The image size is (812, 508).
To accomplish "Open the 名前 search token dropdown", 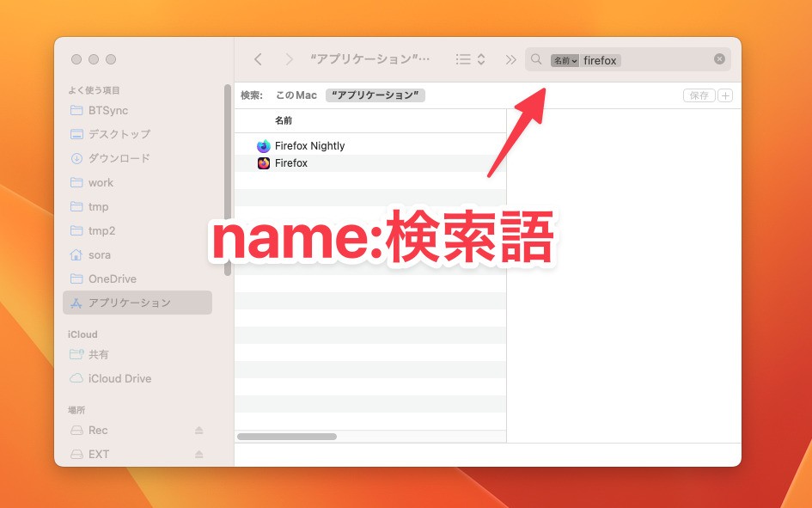I will [567, 60].
